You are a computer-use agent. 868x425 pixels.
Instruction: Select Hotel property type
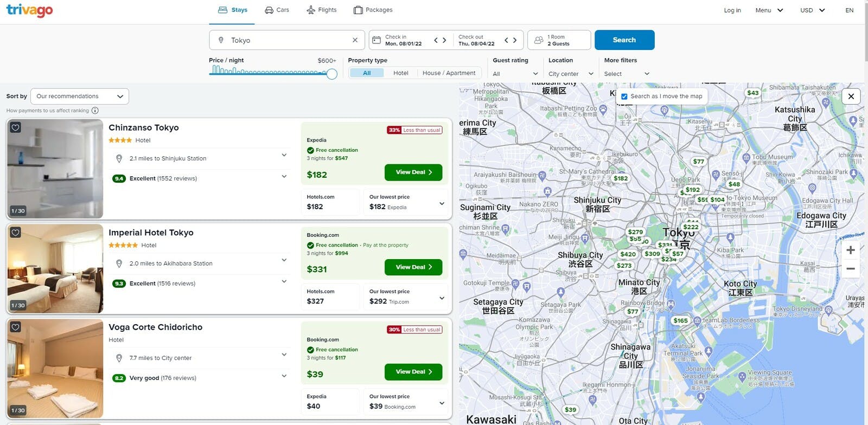(x=400, y=73)
